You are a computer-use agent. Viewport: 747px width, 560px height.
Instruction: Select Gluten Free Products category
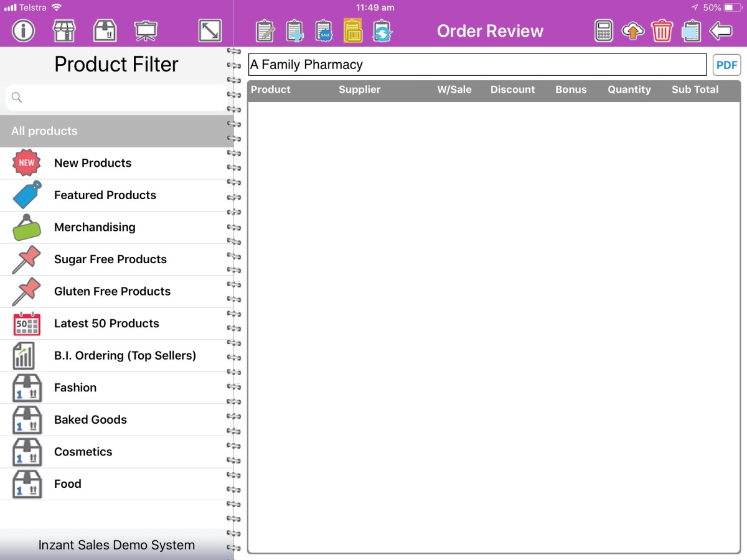(x=116, y=291)
